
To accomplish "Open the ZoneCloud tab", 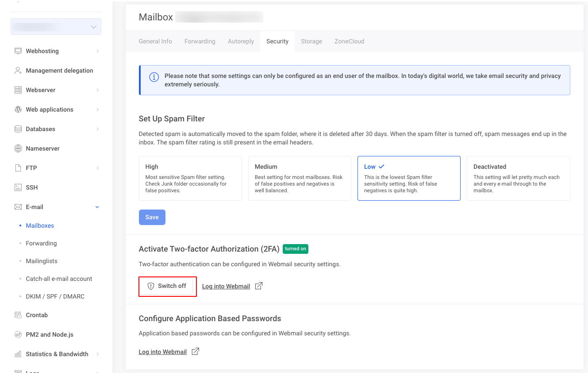I will click(349, 41).
